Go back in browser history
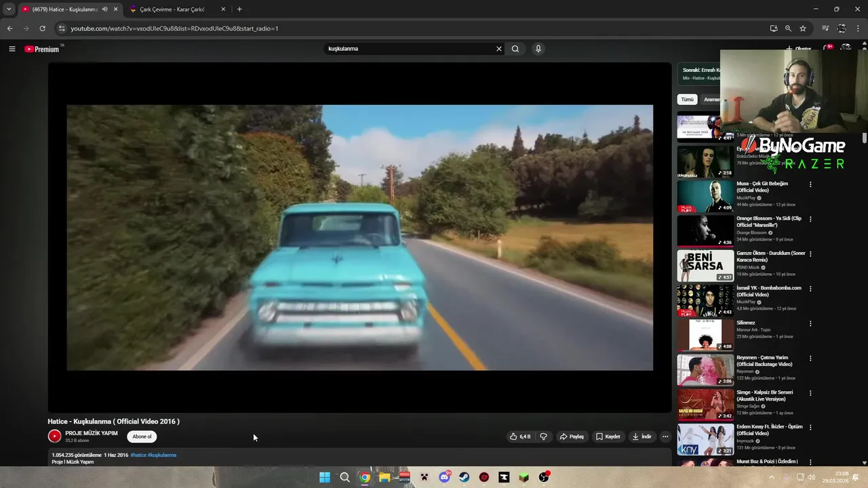The height and width of the screenshot is (488, 868). pyautogui.click(x=9, y=28)
